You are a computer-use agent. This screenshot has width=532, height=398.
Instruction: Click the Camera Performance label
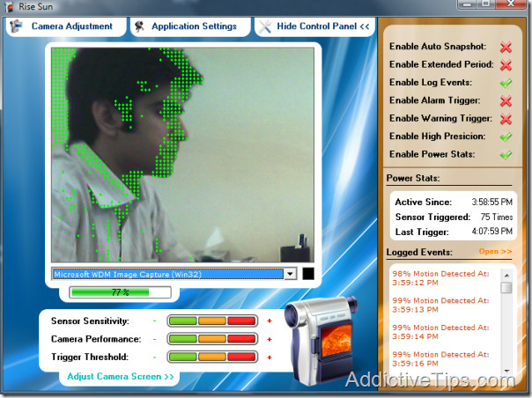(96, 339)
